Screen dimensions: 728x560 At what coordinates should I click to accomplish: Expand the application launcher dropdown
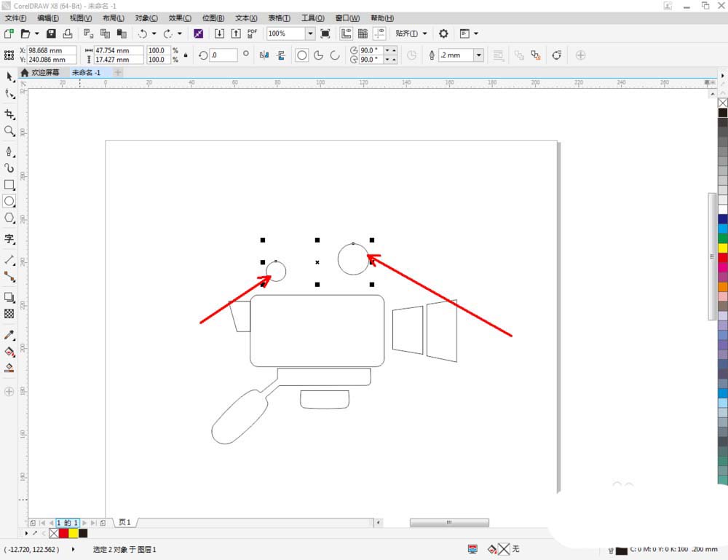(x=476, y=33)
